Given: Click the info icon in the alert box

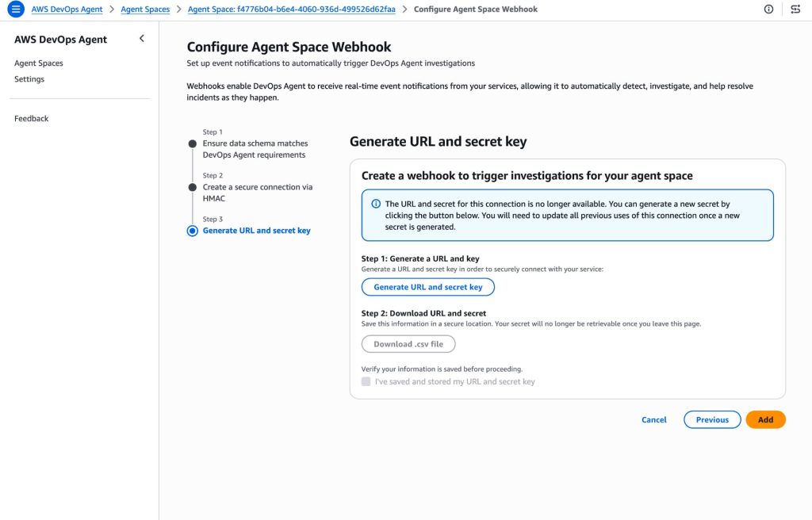Looking at the screenshot, I should point(376,204).
